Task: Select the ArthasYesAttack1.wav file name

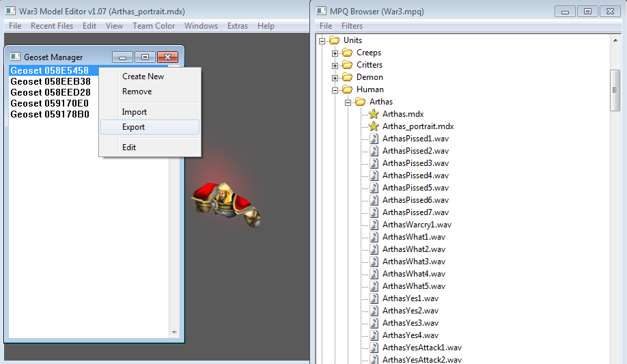Action: tap(422, 348)
